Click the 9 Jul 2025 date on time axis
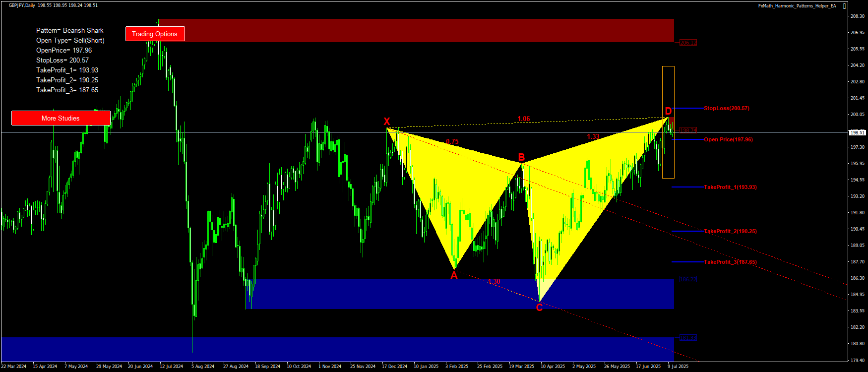868x372 pixels. click(678, 367)
